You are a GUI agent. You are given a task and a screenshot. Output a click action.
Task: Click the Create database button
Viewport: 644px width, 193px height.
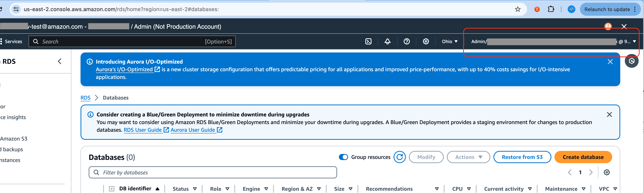click(583, 157)
